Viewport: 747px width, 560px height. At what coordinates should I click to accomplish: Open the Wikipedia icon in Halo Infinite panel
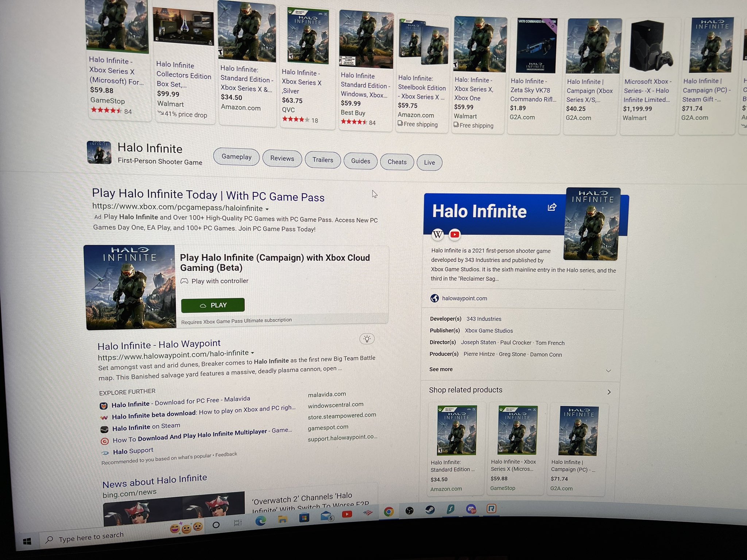tap(438, 234)
